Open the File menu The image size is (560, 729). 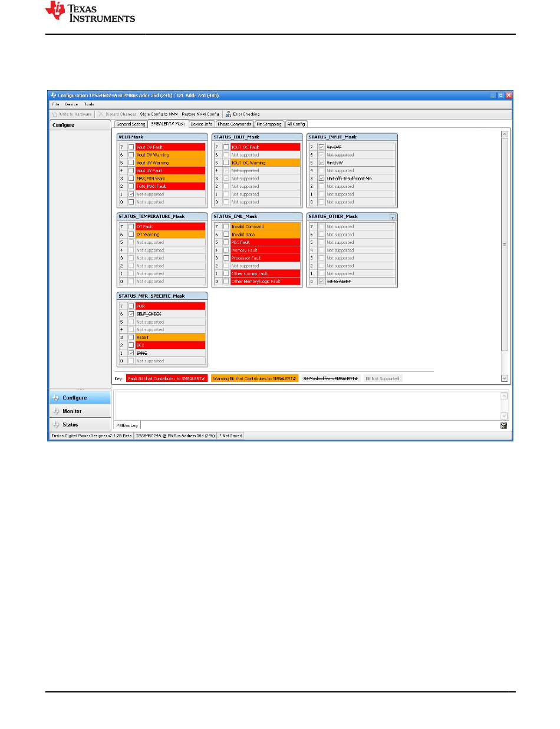pyautogui.click(x=55, y=104)
